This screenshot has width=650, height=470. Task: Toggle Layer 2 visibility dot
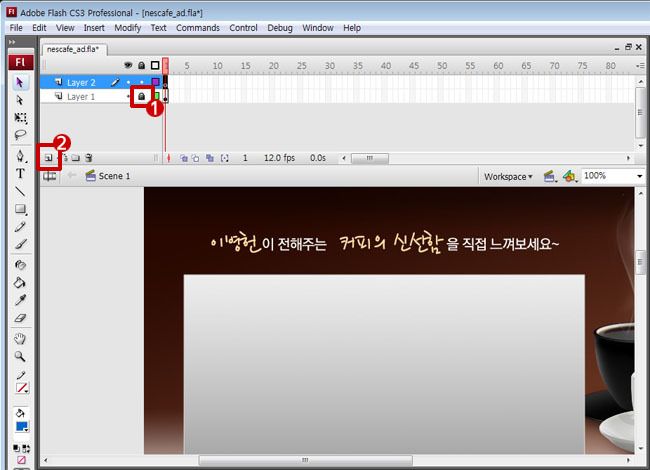tap(128, 82)
